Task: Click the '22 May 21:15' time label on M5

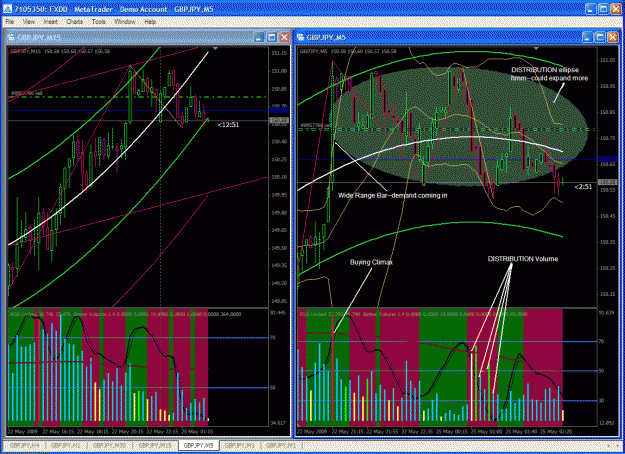Action: [x=347, y=432]
